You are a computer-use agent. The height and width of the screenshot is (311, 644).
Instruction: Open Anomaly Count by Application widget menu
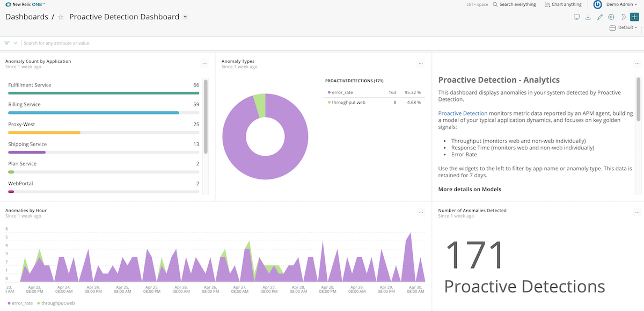pos(204,63)
